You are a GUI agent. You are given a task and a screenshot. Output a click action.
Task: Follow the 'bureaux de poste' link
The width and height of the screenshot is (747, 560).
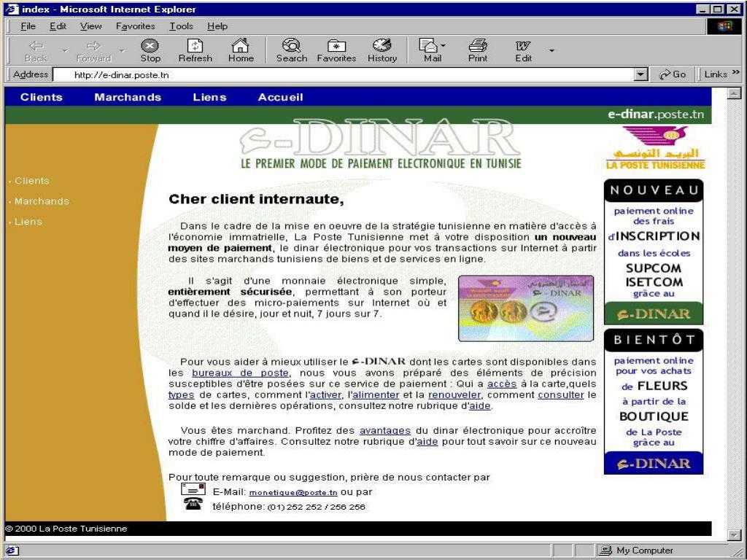pyautogui.click(x=240, y=373)
